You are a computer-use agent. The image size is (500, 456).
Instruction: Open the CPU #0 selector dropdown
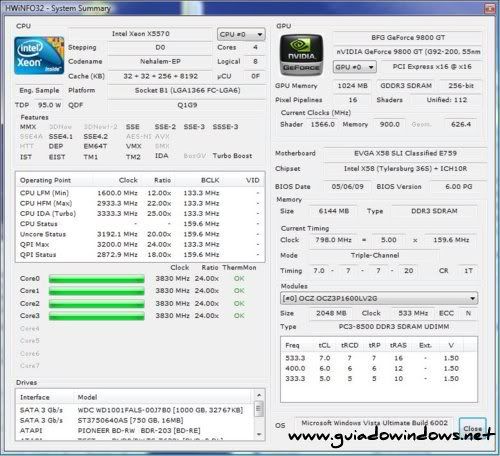(241, 34)
